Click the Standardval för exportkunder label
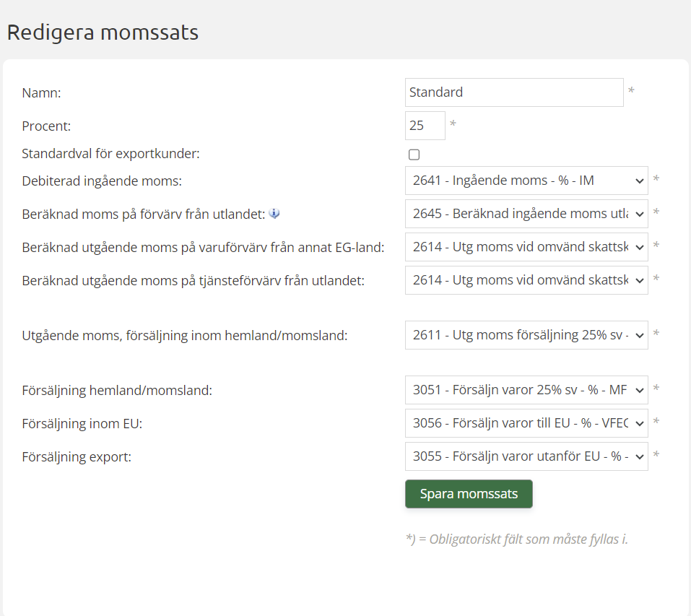This screenshot has height=616, width=691. (x=110, y=154)
